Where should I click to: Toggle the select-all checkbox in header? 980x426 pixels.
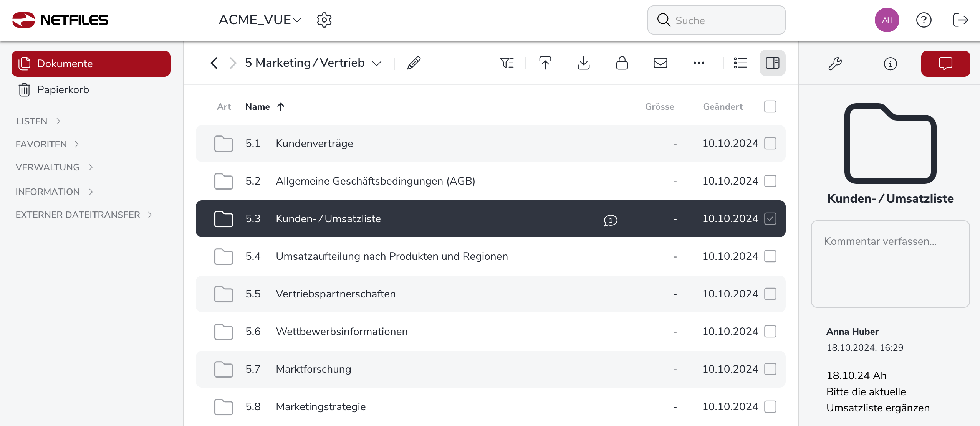click(770, 107)
